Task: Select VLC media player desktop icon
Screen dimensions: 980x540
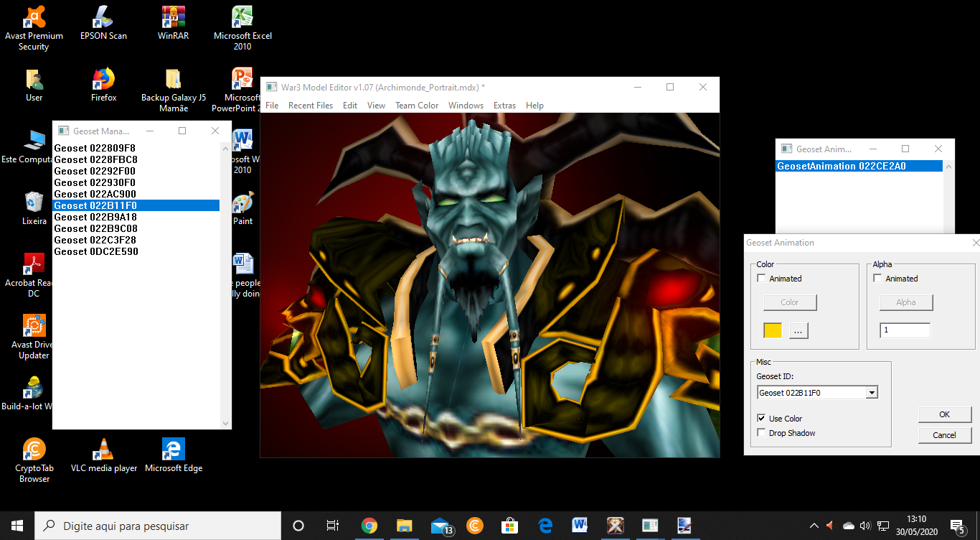Action: [103, 455]
